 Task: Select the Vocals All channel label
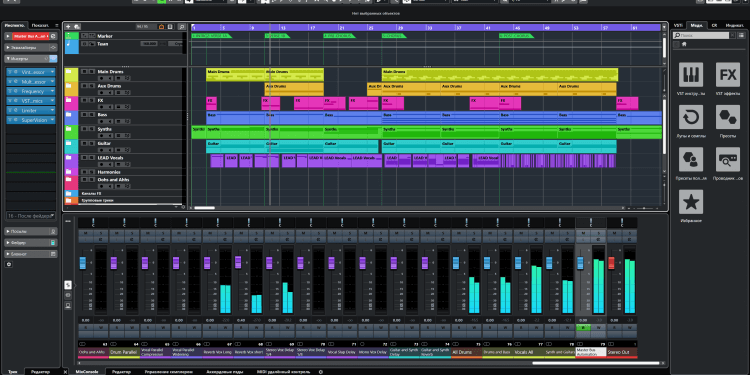tap(529, 353)
